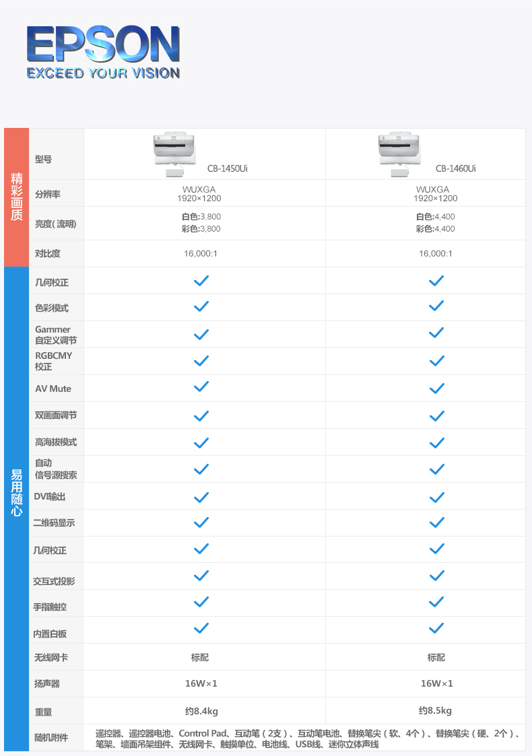Screen dimensions: 532x756
Task: Click CB-1450Ui checkmark for AV Mute
Action: (201, 386)
